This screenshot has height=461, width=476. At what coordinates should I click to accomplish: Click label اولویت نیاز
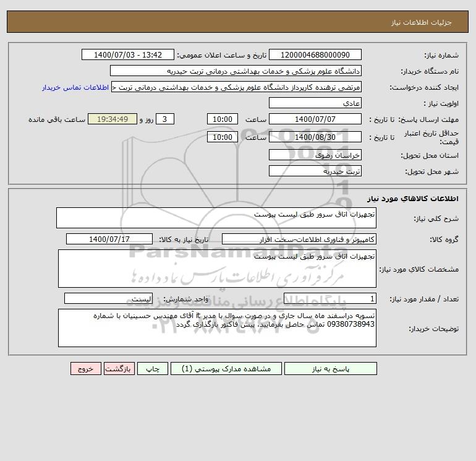[x=441, y=103]
